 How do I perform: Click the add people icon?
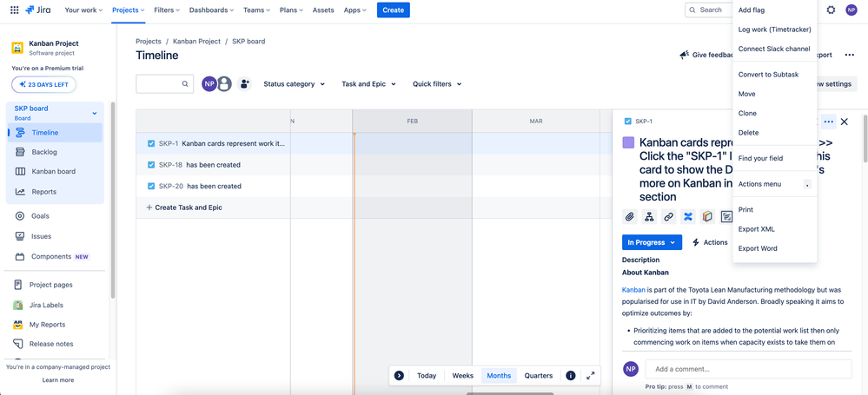tap(244, 84)
